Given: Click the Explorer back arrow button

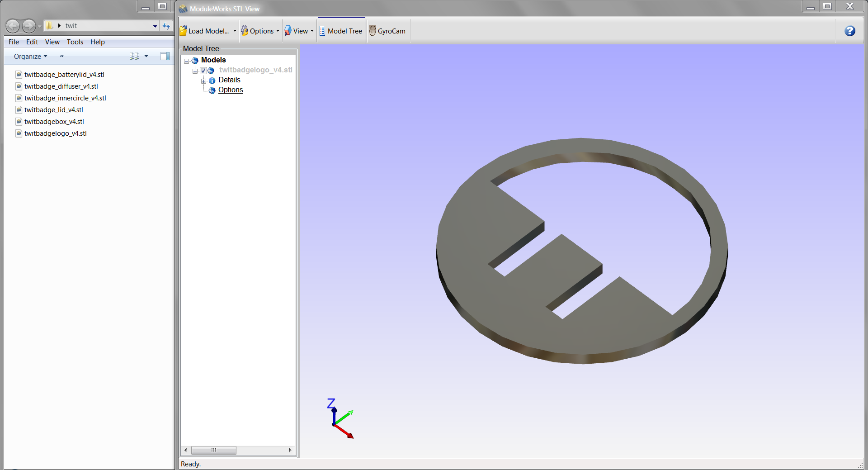Looking at the screenshot, I should tap(13, 26).
